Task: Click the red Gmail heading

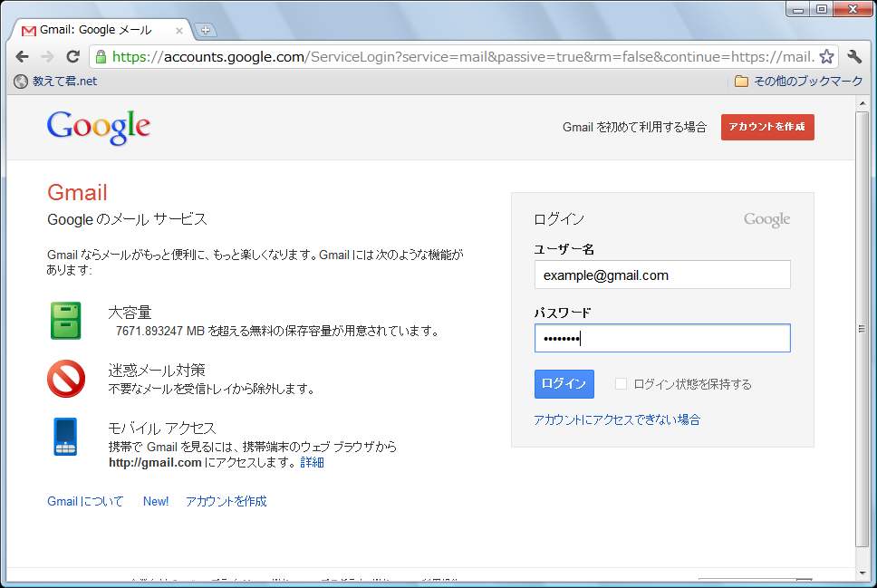Action: (x=77, y=192)
